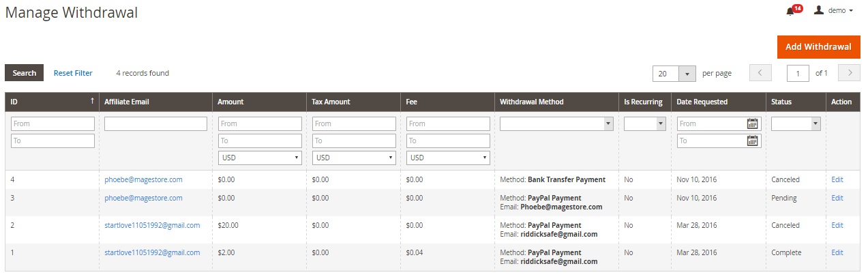Open the Is Recurring filter dropdown

tap(644, 123)
